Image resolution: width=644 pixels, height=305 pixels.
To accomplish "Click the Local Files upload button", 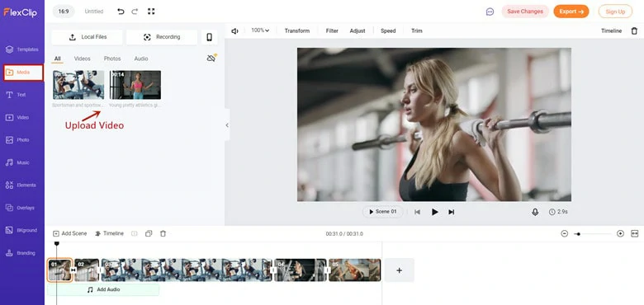I will [87, 37].
